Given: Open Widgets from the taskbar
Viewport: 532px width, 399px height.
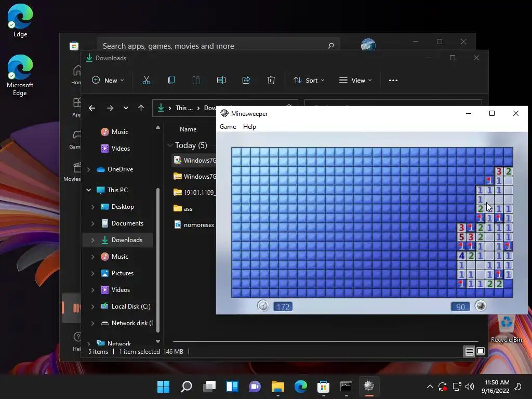Looking at the screenshot, I should [x=232, y=386].
